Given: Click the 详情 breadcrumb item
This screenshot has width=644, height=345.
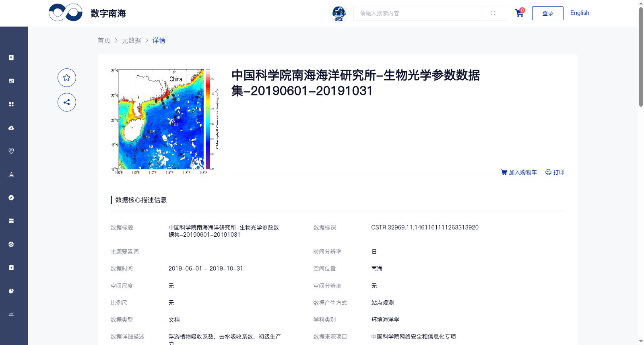Looking at the screenshot, I should [159, 40].
